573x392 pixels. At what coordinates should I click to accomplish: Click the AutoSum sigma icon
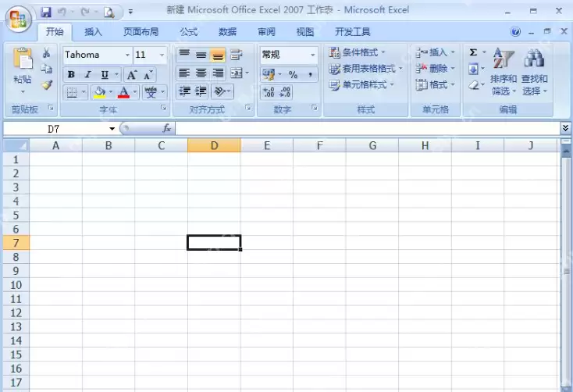pyautogui.click(x=473, y=52)
